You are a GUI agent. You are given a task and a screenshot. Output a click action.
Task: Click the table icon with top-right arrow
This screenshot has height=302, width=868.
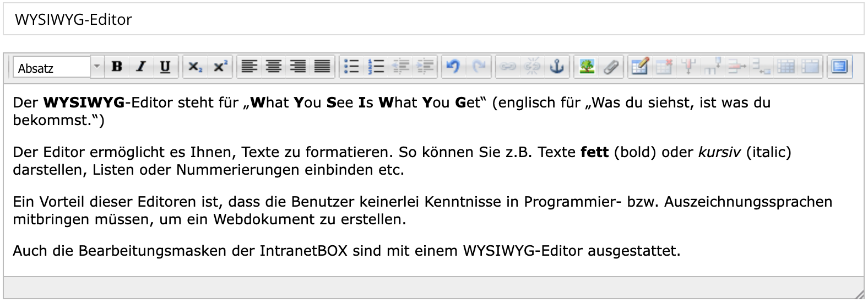712,67
